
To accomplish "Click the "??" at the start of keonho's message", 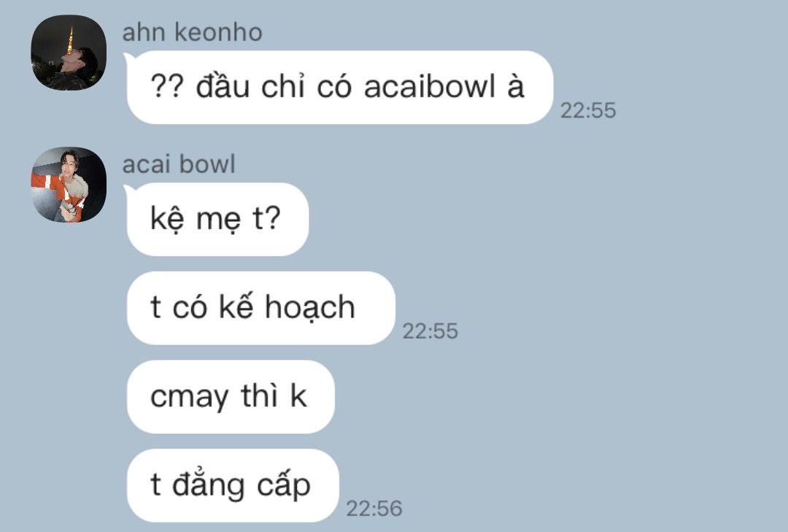I will pos(167,87).
